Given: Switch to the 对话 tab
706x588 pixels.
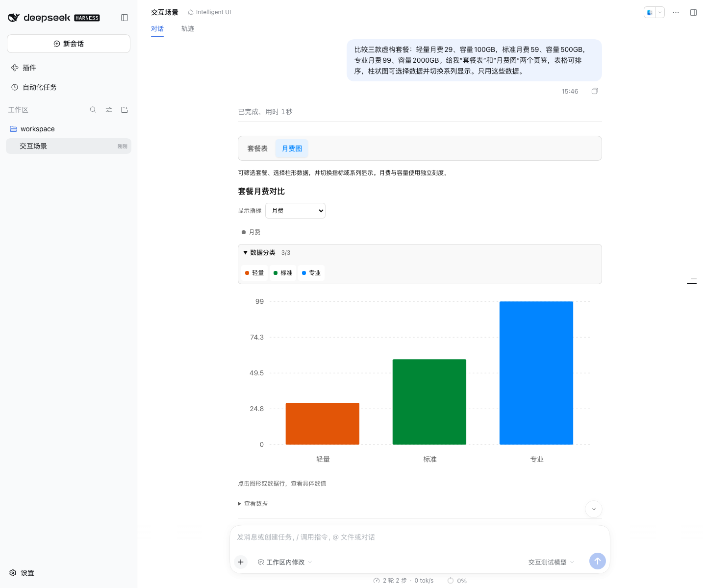Looking at the screenshot, I should [157, 29].
